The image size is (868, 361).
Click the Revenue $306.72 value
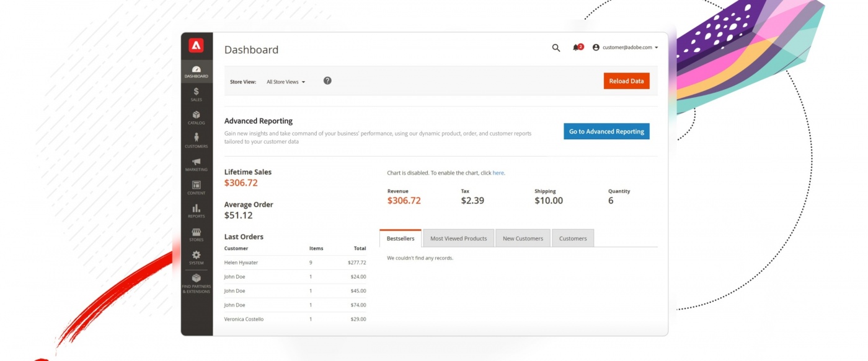click(404, 201)
